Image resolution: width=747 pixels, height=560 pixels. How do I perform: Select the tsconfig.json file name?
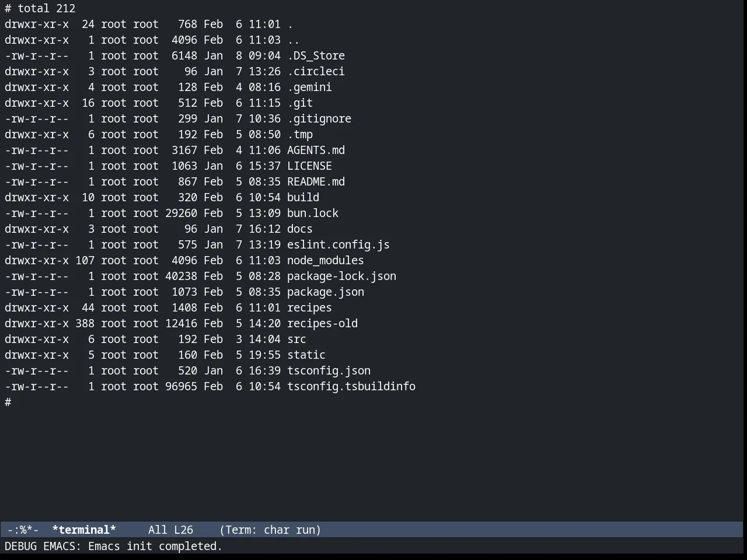[x=329, y=371]
